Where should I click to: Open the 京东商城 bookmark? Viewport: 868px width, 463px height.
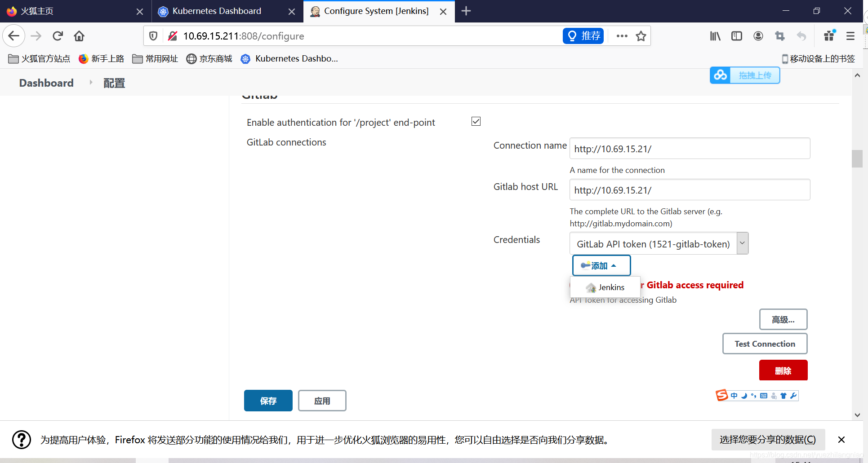209,59
